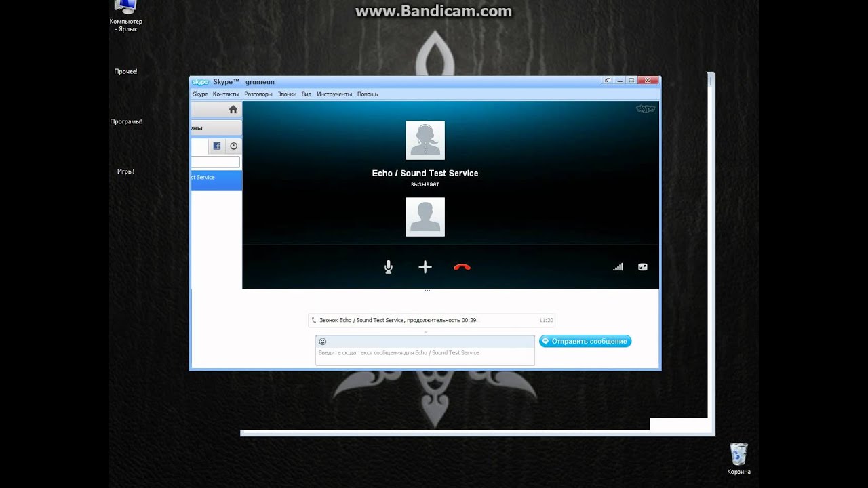Screen dimensions: 868x488
Task: Open the Facebook contacts tab icon
Action: click(x=217, y=146)
